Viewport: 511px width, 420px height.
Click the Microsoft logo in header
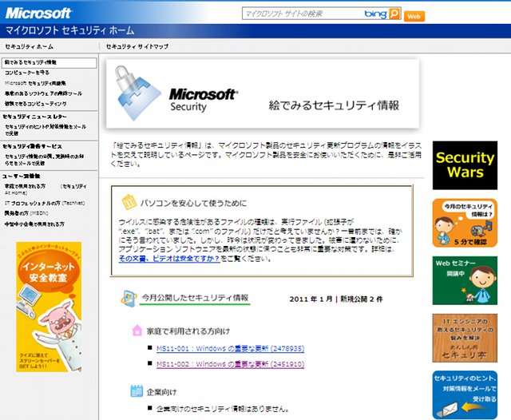[x=38, y=13]
